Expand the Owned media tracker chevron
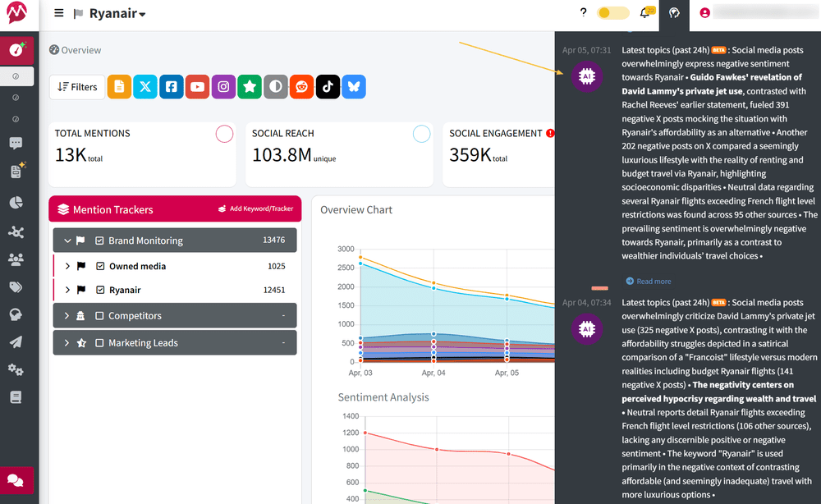This screenshot has width=821, height=504. click(x=67, y=267)
